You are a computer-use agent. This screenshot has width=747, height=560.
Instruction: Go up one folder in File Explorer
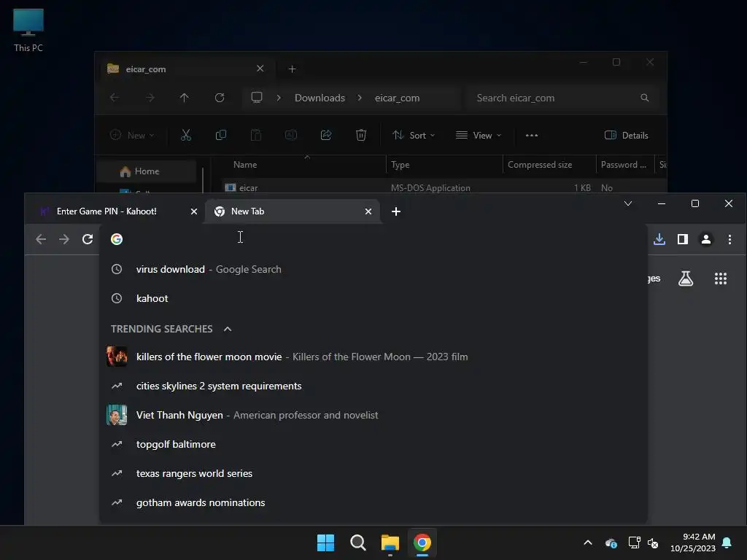(185, 98)
